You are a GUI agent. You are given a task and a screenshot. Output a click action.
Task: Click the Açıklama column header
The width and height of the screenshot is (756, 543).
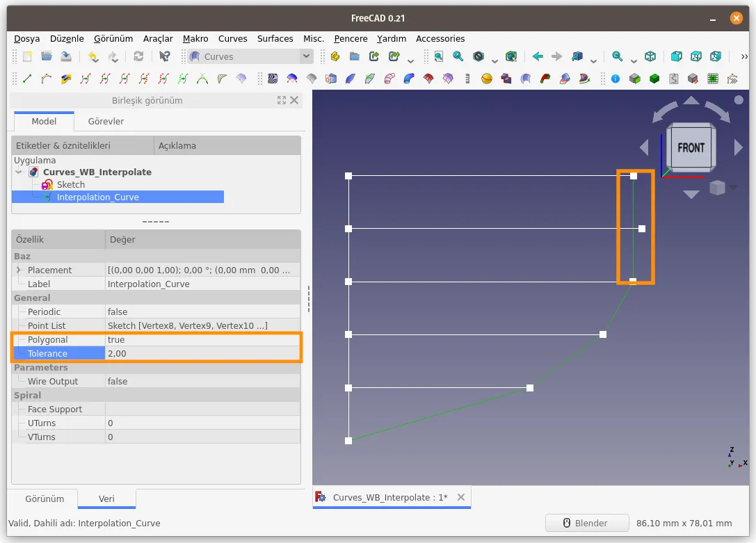(x=227, y=145)
